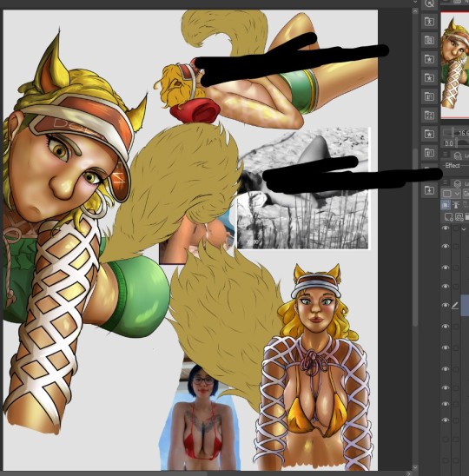The width and height of the screenshot is (469, 476).
Task: Create a new raster layer
Action: pos(448,216)
